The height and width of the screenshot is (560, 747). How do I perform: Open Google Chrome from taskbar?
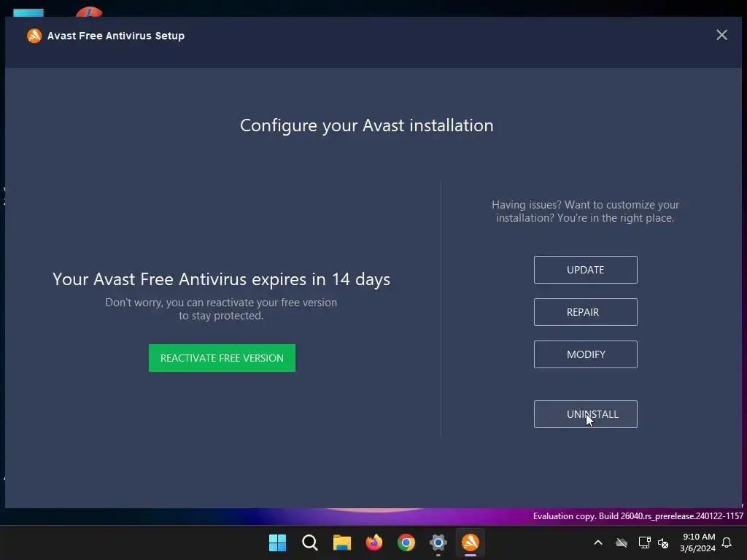pyautogui.click(x=406, y=542)
